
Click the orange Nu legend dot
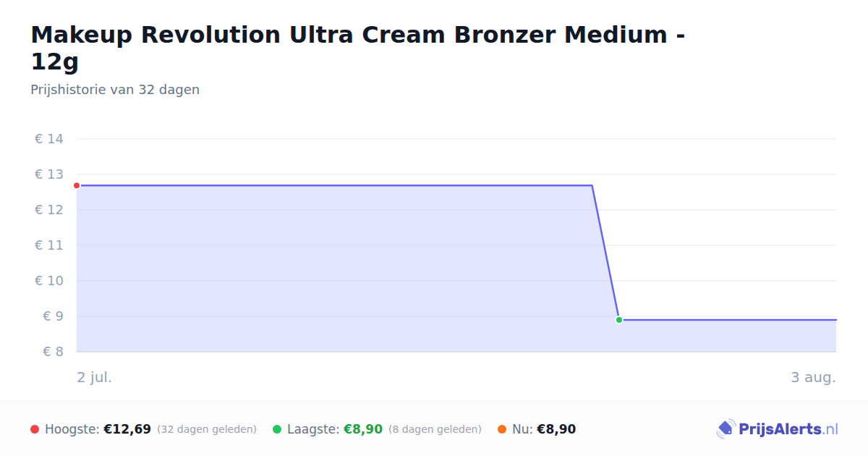(502, 429)
